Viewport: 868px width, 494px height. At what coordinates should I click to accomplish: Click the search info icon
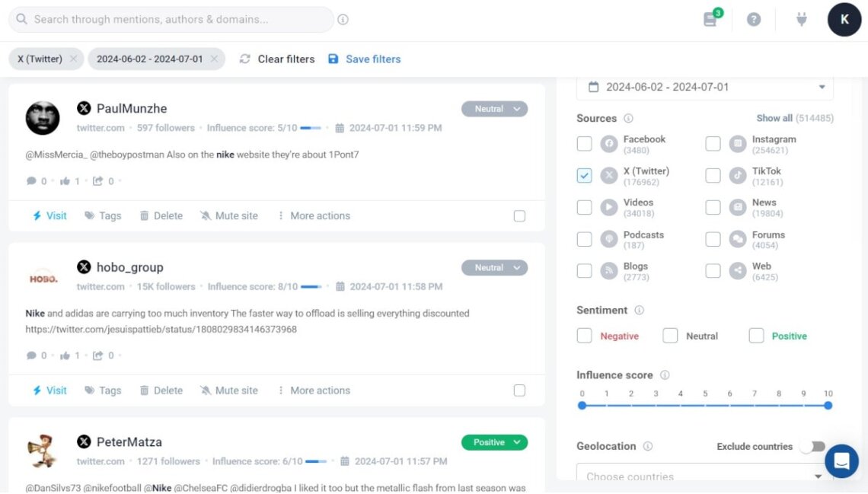pyautogui.click(x=343, y=19)
